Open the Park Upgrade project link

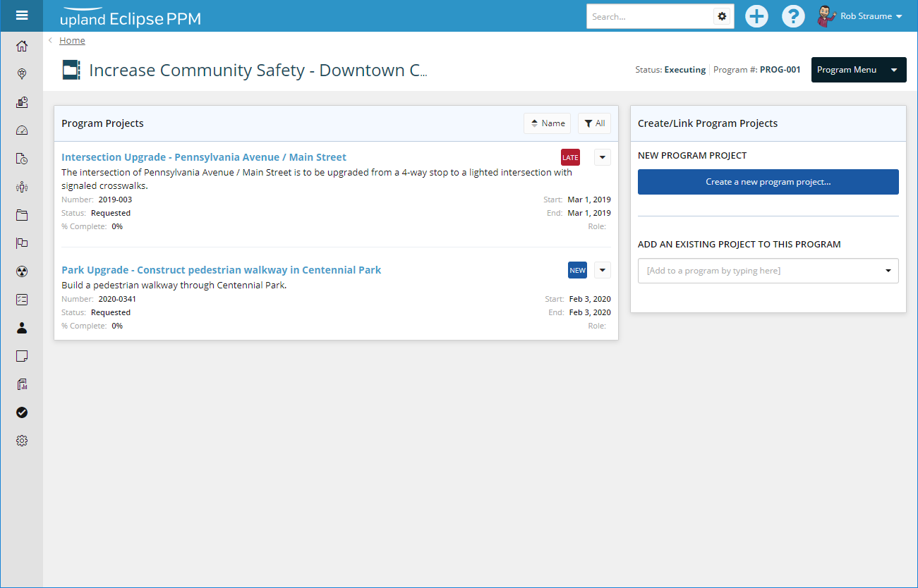221,270
